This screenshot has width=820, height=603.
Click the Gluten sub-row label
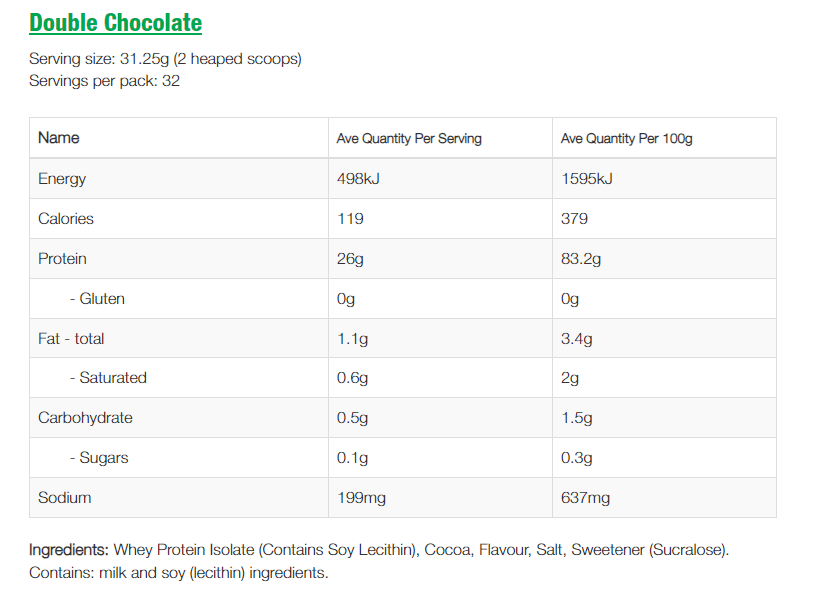(x=97, y=299)
